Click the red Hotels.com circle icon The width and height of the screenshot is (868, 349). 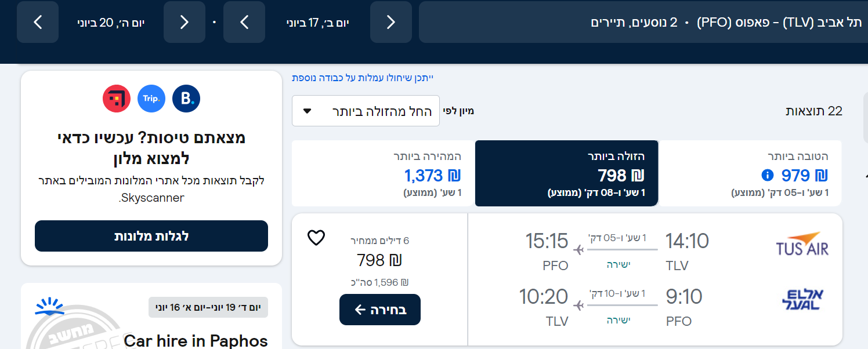[x=117, y=99]
